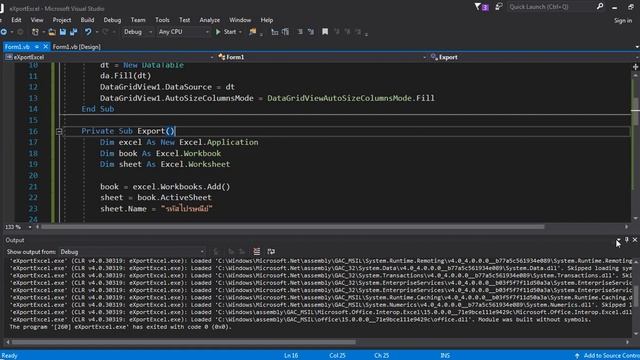Viewport: 640px width, 360px height.
Task: Open the Undo history dropdown arrow
Action: 97,32
